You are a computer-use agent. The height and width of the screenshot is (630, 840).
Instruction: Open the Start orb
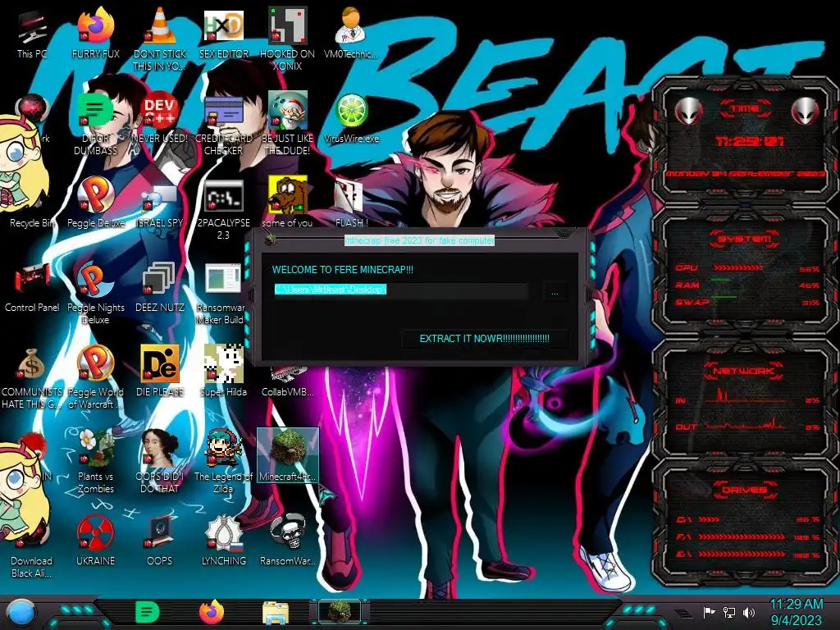pyautogui.click(x=21, y=614)
